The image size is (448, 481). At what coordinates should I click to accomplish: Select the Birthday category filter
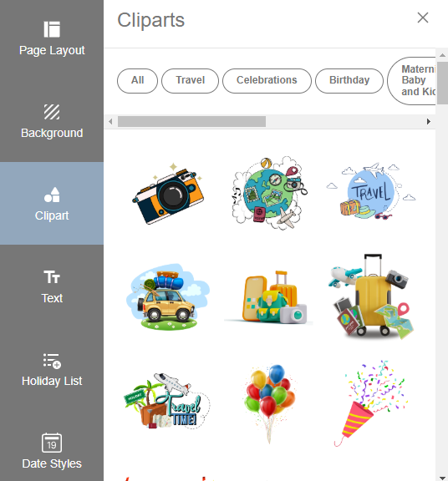click(x=349, y=81)
